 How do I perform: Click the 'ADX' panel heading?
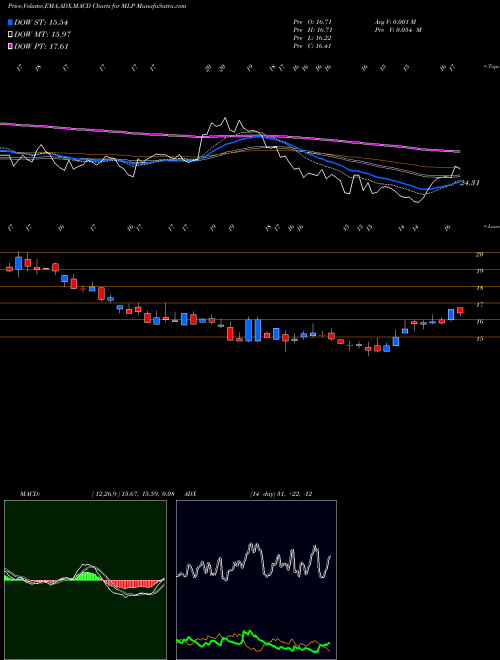[x=190, y=494]
